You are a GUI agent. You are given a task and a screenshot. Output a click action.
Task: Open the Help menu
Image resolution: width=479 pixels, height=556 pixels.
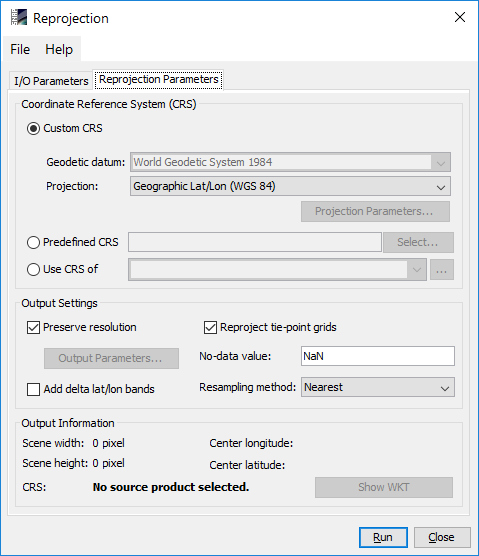click(x=59, y=49)
